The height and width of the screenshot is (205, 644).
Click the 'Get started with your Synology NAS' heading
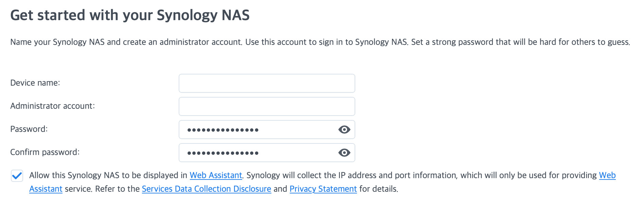pyautogui.click(x=130, y=15)
